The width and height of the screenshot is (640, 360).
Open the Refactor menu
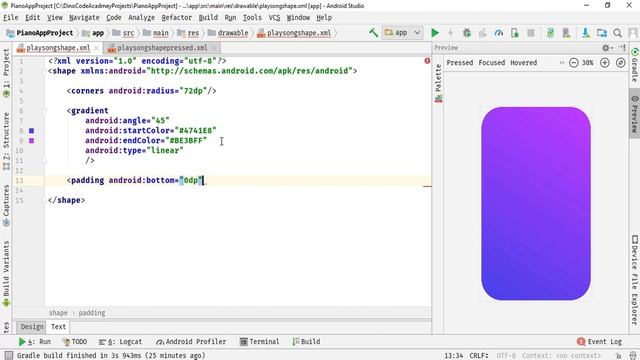pos(176,18)
